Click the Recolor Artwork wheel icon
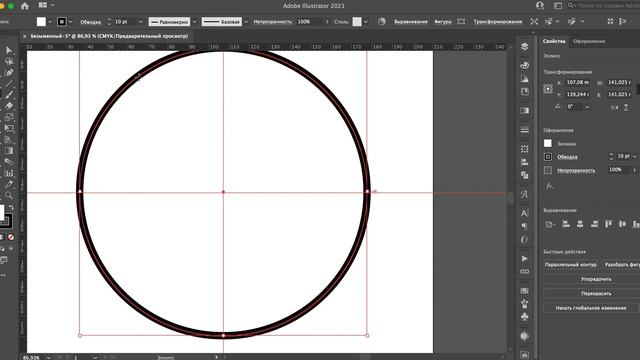 pyautogui.click(x=382, y=22)
